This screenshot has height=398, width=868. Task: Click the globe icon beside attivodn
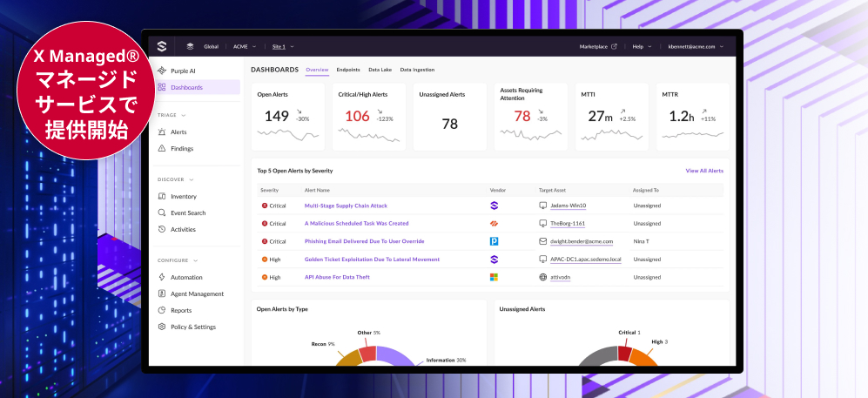pyautogui.click(x=542, y=277)
